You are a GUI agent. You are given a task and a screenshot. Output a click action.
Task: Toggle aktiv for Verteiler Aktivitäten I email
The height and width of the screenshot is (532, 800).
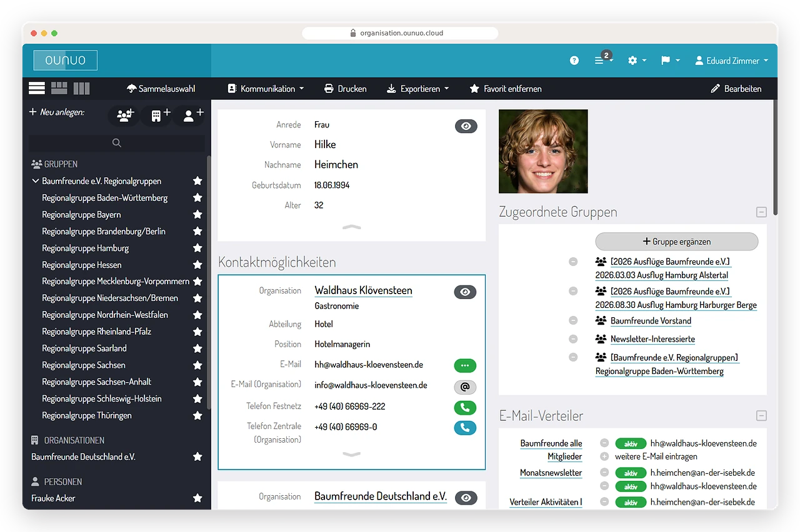[x=631, y=502]
